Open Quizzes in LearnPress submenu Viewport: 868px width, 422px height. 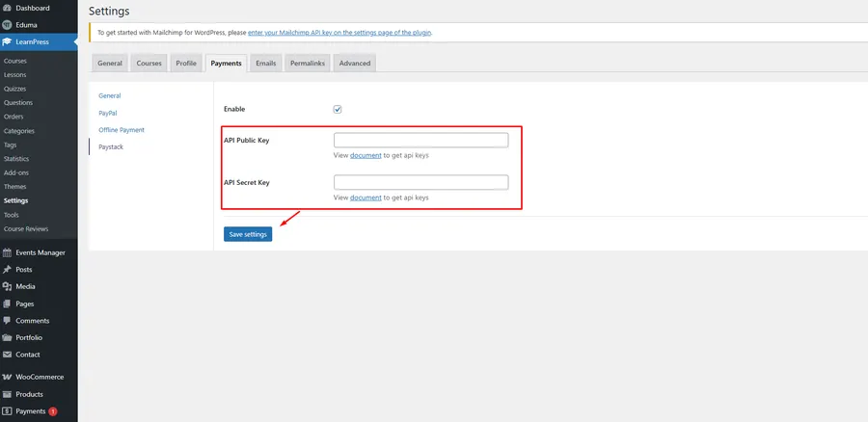click(14, 89)
